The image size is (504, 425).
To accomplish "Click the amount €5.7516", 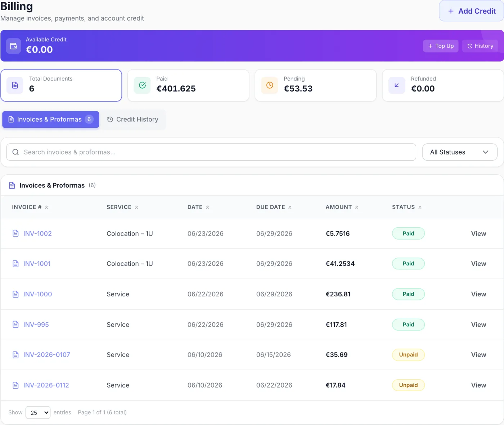I will tap(338, 234).
